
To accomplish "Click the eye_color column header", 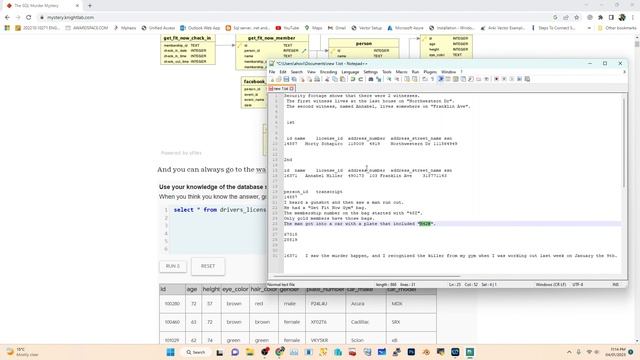I will point(235,289).
